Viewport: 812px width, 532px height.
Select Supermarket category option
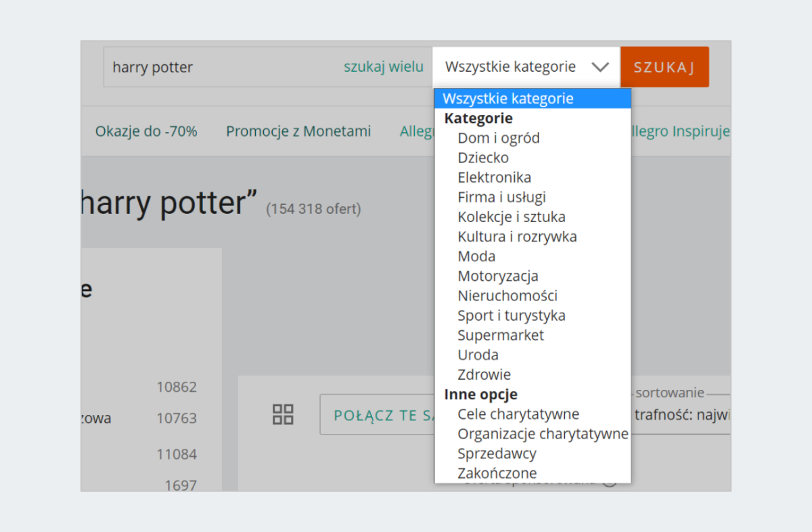pos(500,335)
